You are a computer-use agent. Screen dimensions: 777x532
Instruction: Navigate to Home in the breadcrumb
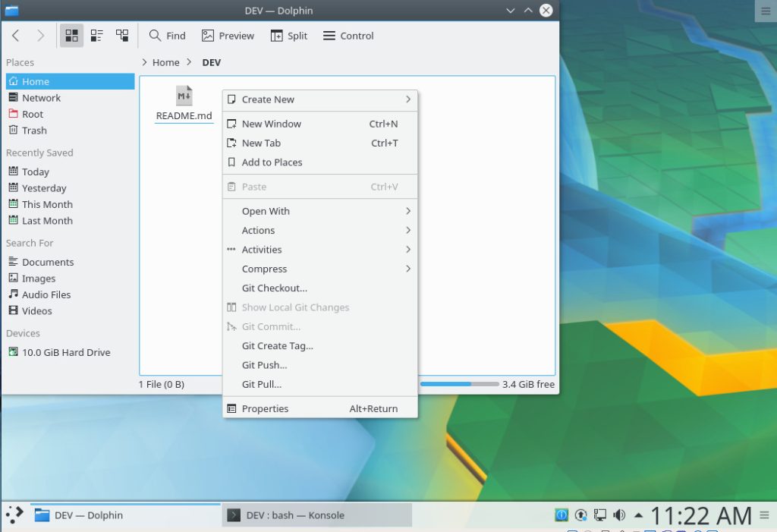[x=165, y=62]
